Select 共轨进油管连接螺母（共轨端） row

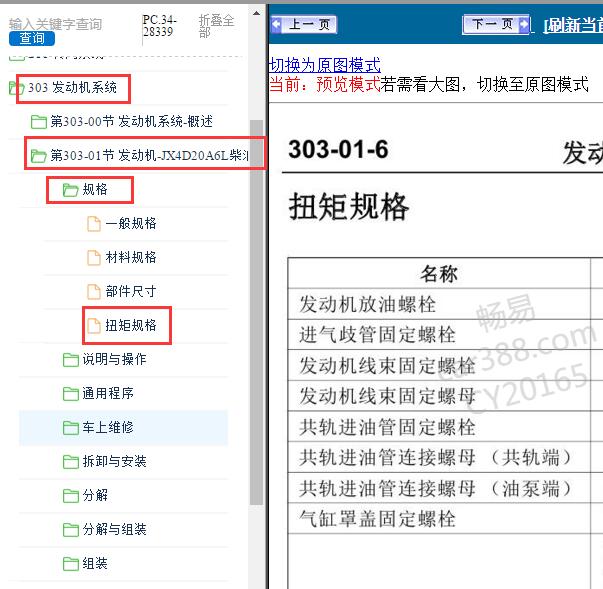point(439,458)
